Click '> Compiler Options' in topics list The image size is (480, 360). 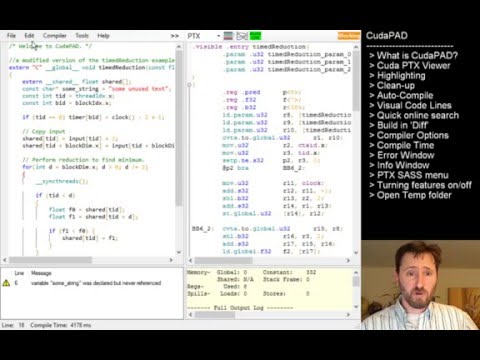point(409,135)
